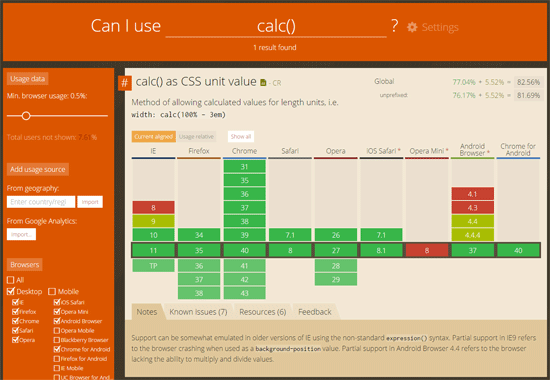The image size is (550, 380).
Task: Click the Android Browser column header
Action: 472,150
